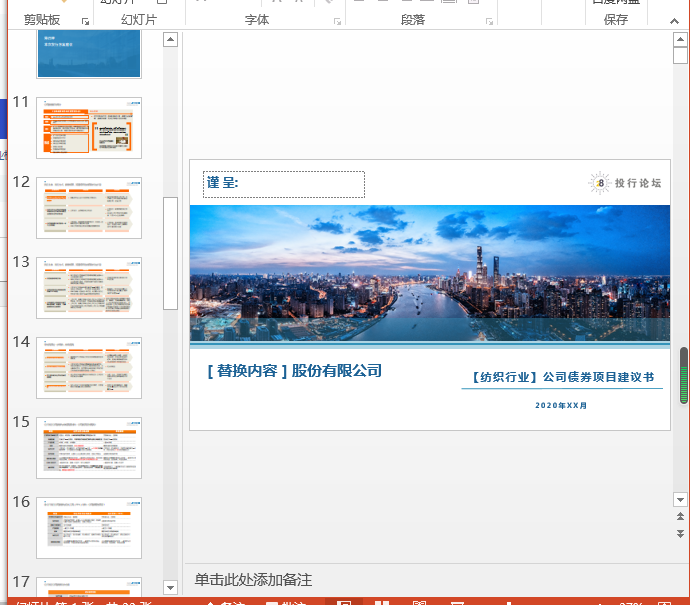Select slide 15 with the table
The height and width of the screenshot is (605, 690).
[89, 448]
